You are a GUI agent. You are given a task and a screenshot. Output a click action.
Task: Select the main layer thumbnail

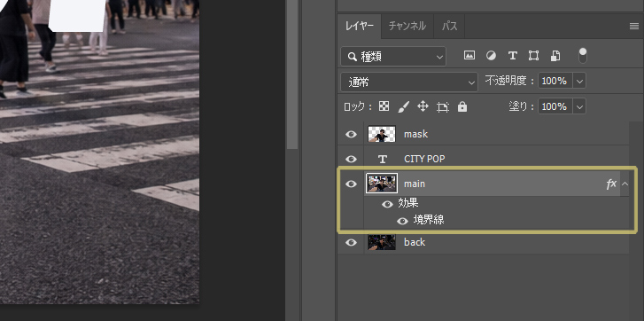pyautogui.click(x=382, y=184)
